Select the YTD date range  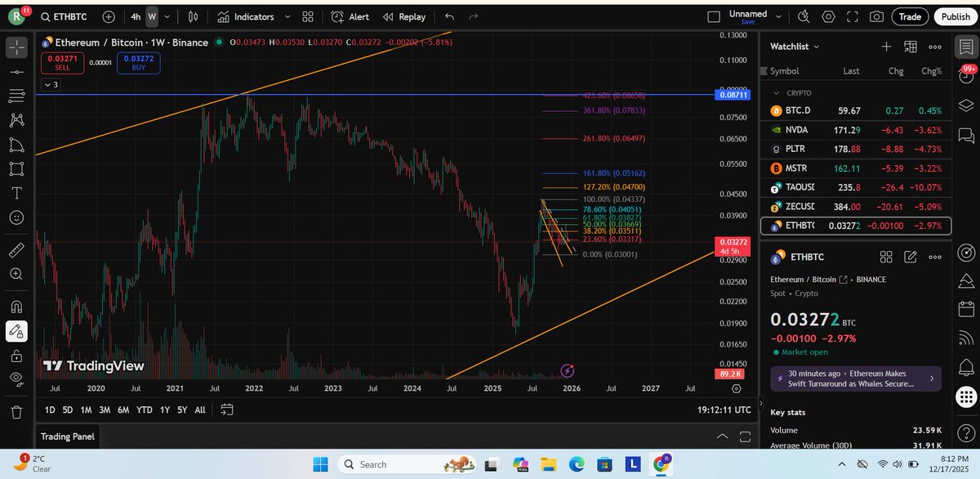(x=145, y=410)
